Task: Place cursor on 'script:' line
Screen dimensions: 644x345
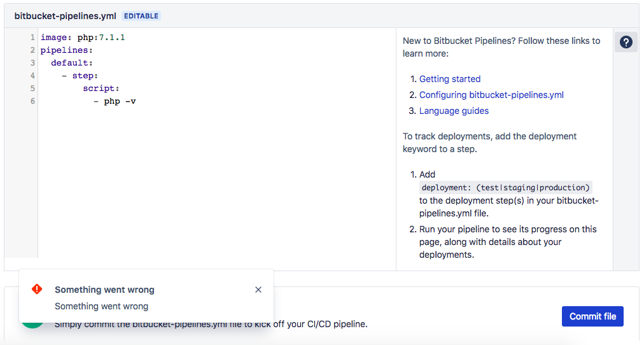Action: pyautogui.click(x=101, y=88)
